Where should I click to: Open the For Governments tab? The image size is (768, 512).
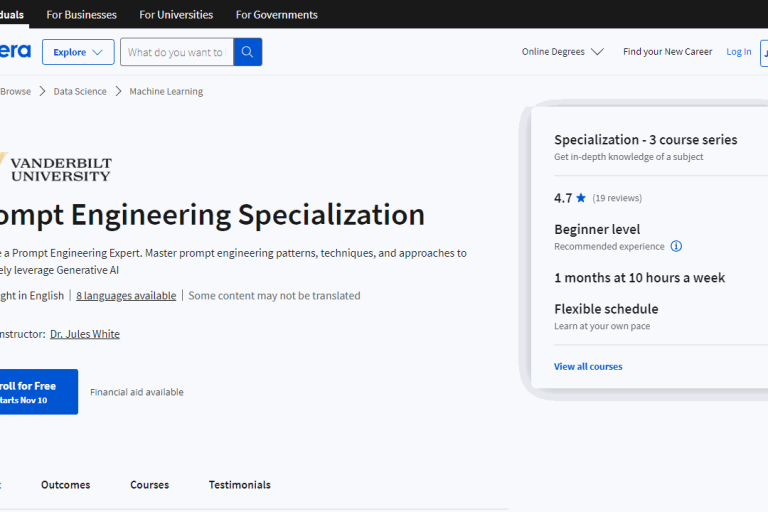[277, 15]
